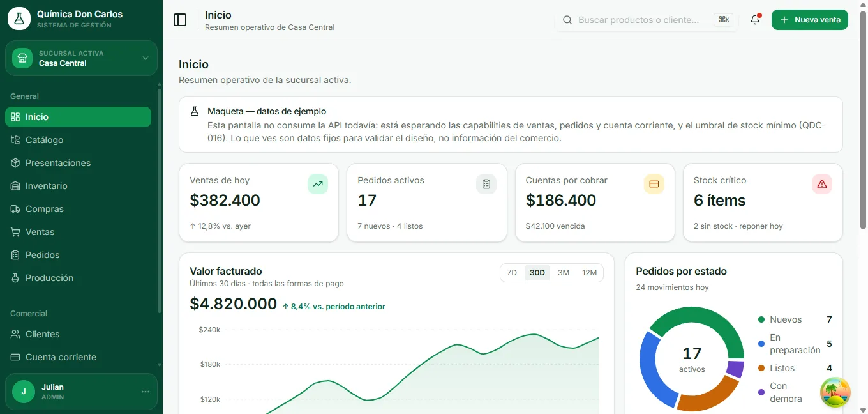This screenshot has width=868, height=414.
Task: Click the trending-up icon on Ventas de hoy
Action: coord(318,184)
